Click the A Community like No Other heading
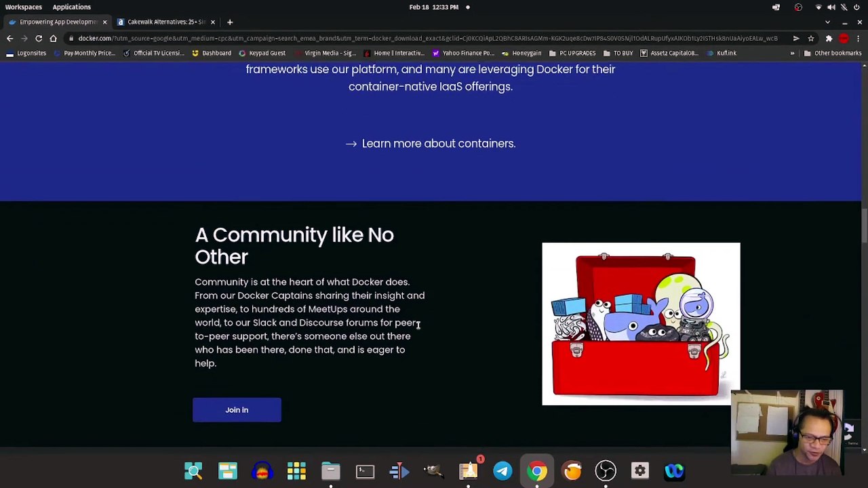Screen dimensions: 868x488 pos(294,245)
